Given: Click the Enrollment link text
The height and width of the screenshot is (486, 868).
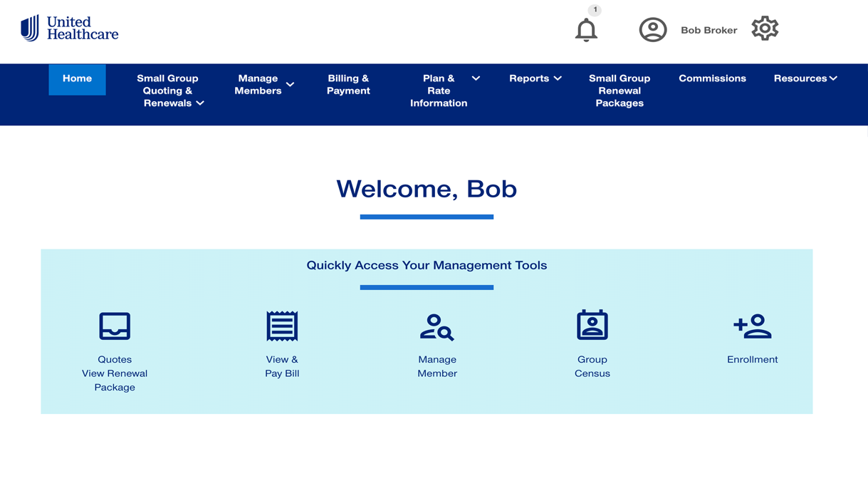Looking at the screenshot, I should (752, 359).
